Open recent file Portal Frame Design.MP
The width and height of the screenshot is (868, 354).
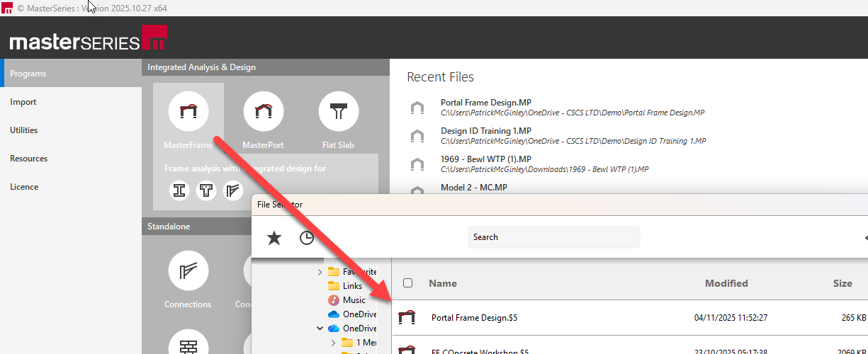(573, 107)
